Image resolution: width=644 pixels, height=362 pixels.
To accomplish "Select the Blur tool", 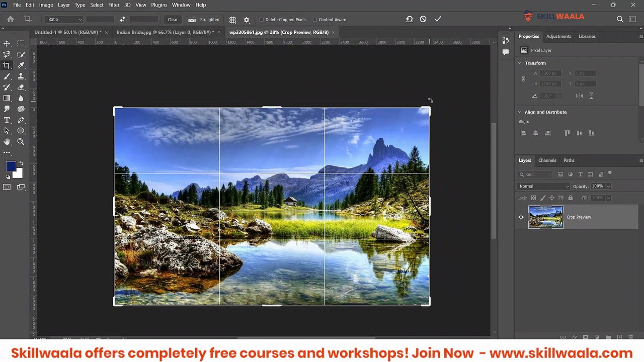I will pos(21,98).
